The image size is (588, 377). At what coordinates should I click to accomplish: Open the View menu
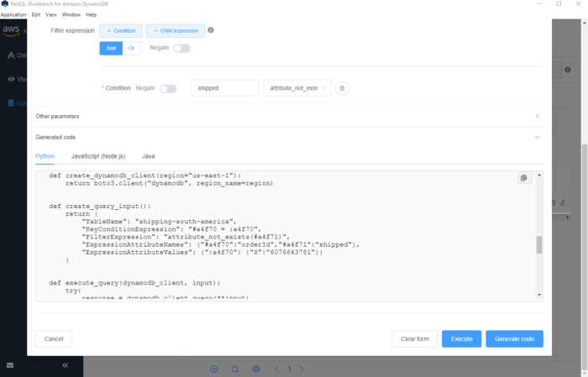coord(51,14)
